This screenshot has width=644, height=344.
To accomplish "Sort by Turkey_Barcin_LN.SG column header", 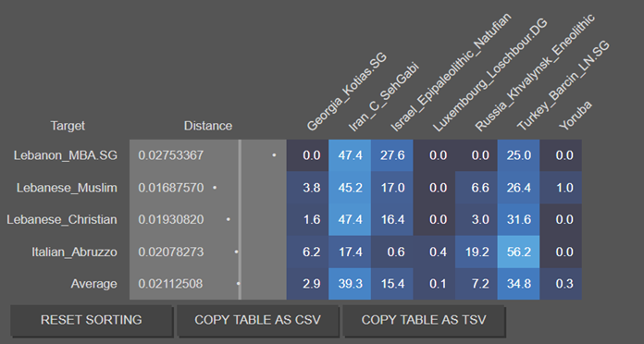I will tap(563, 86).
